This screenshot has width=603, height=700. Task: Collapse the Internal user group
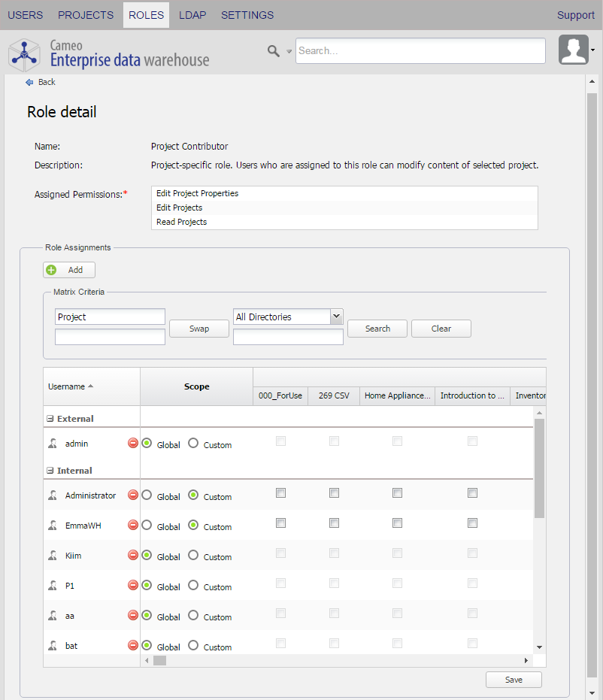50,471
